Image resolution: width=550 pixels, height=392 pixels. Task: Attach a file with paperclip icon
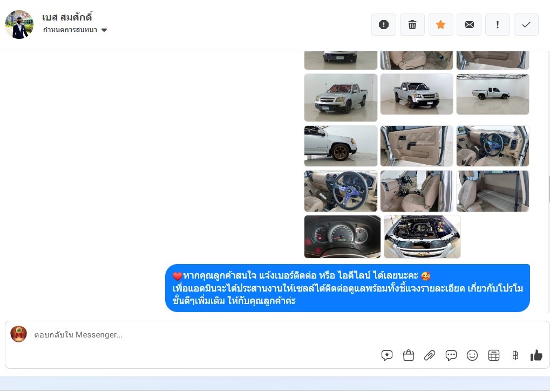click(x=430, y=355)
